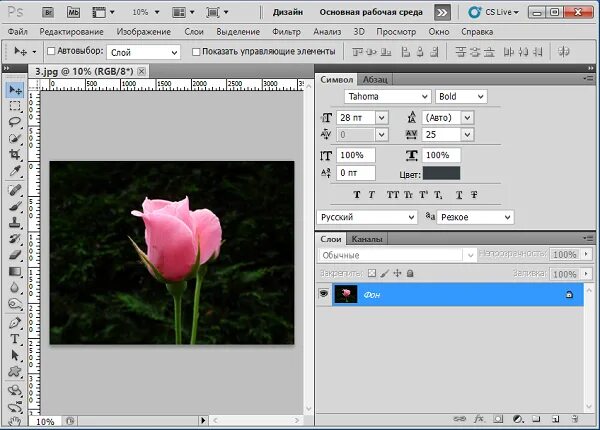Select the Pen tool
Viewport: 600px width, 430px height.
[x=15, y=322]
